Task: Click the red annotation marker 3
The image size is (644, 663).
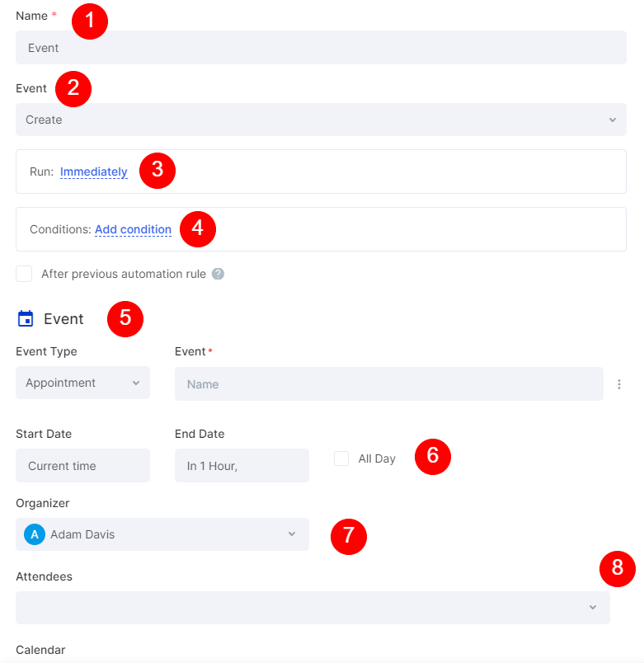Action: (157, 171)
